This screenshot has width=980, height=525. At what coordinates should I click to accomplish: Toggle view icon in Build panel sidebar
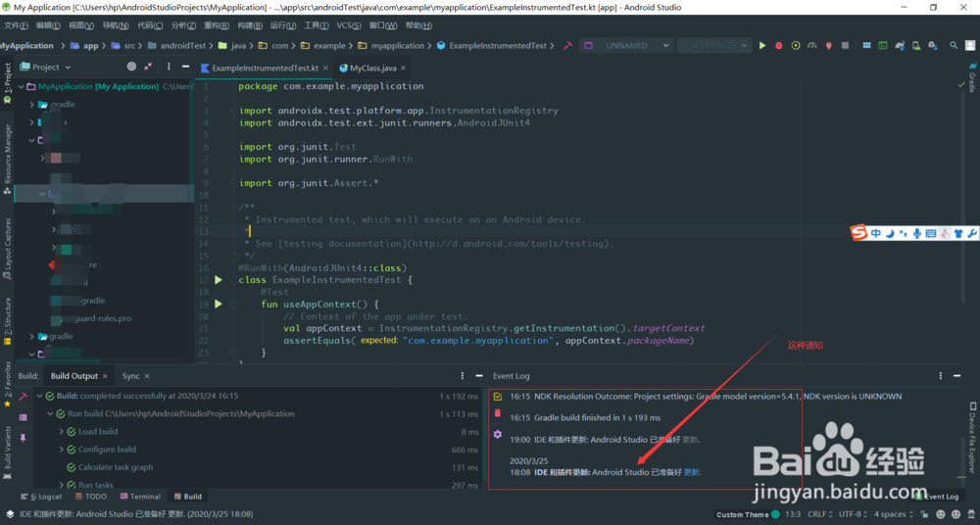coord(24,417)
